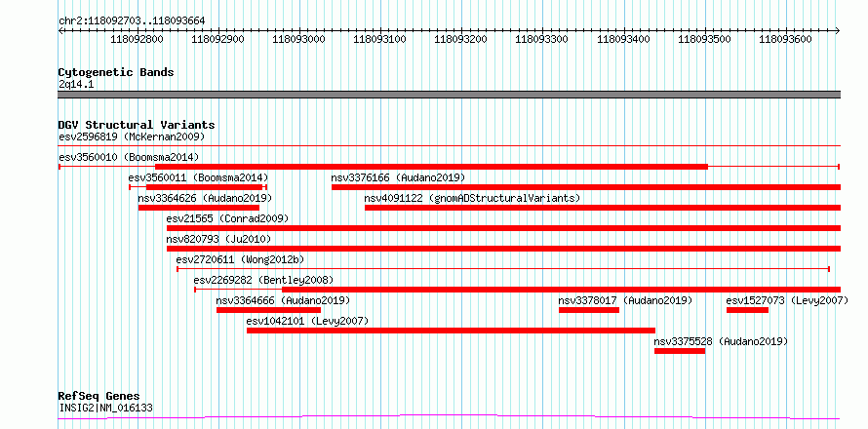Click the red nsv3364626 variant bar

coord(199,208)
